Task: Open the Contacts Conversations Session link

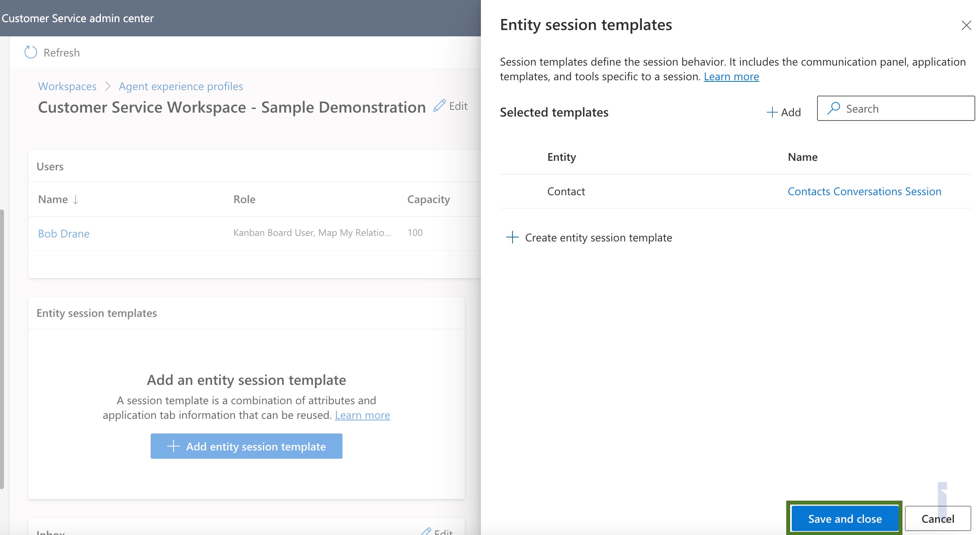Action: (864, 190)
